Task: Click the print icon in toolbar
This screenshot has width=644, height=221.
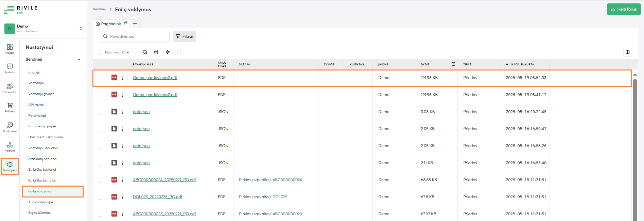Action: [156, 52]
